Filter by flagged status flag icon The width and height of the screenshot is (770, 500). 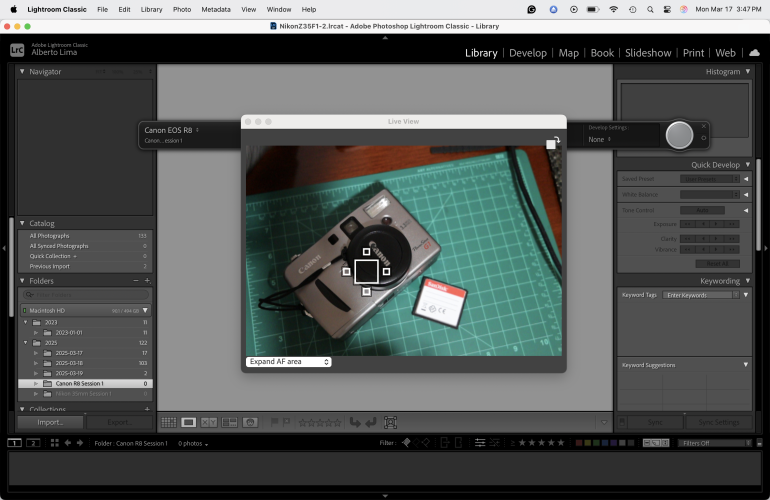point(406,443)
